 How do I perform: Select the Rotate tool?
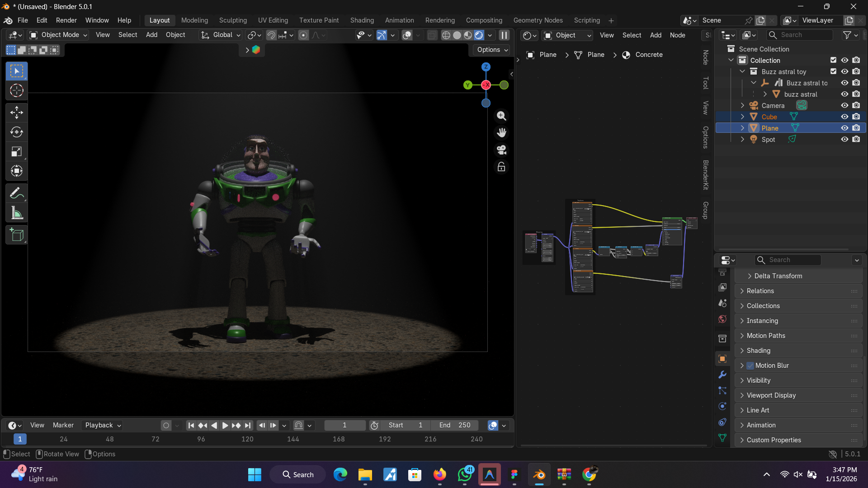pyautogui.click(x=16, y=132)
